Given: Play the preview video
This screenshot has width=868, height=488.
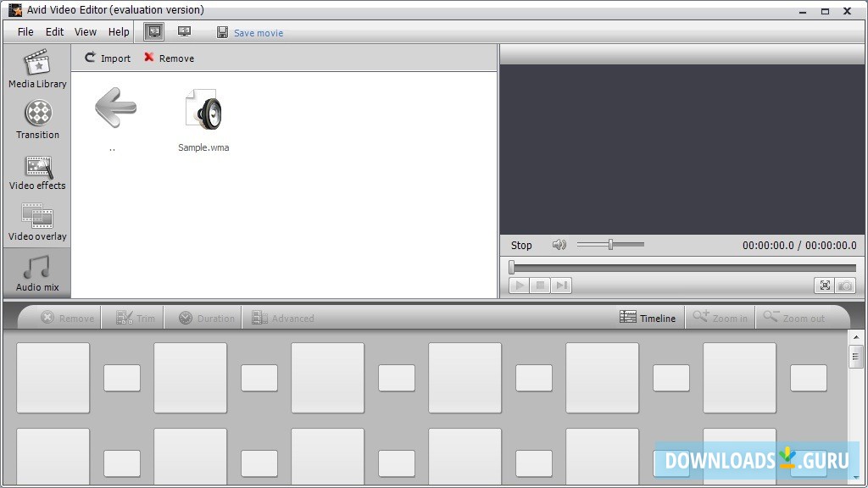Looking at the screenshot, I should 519,286.
